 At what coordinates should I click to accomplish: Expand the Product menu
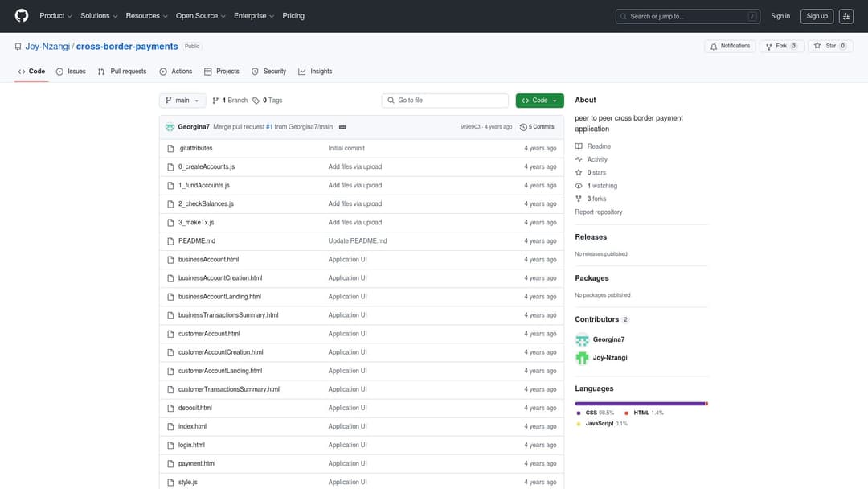[x=55, y=16]
